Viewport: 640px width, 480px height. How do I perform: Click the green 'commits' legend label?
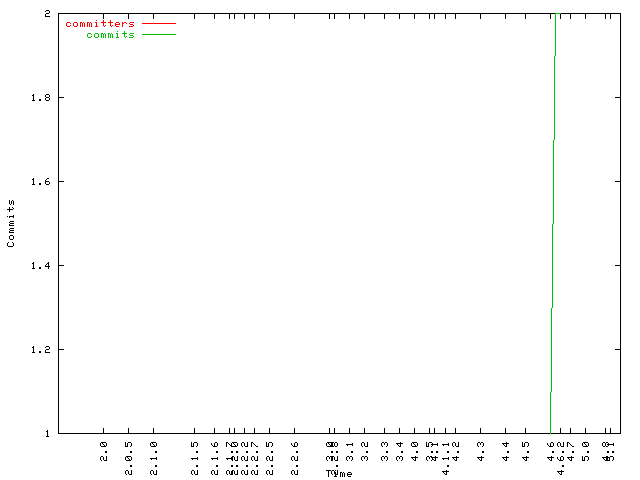110,35
